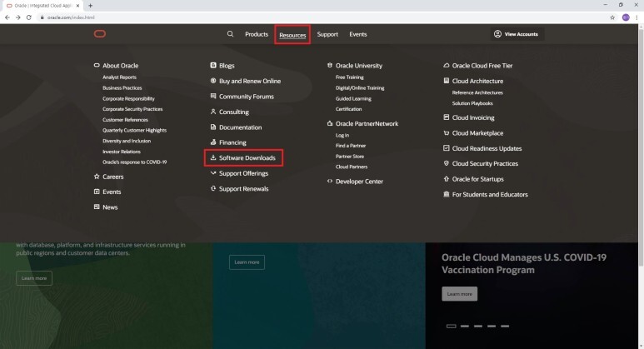Open the Chrome profile avatar
The image size is (644, 349).
(626, 17)
